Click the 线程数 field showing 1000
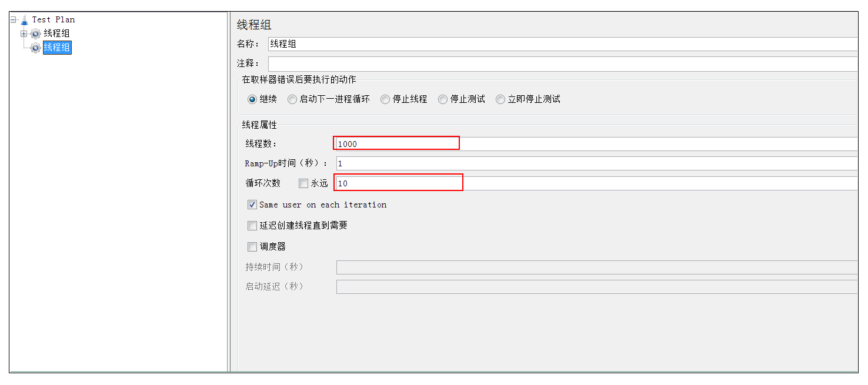 point(597,143)
